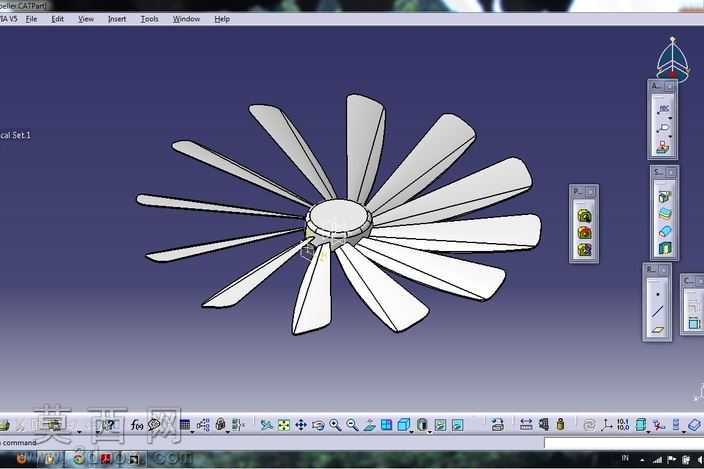The width and height of the screenshot is (704, 469).
Task: Click the Measure Between icon
Action: tap(526, 424)
